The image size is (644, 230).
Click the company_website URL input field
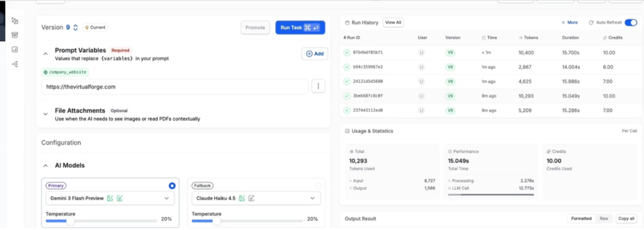point(175,87)
